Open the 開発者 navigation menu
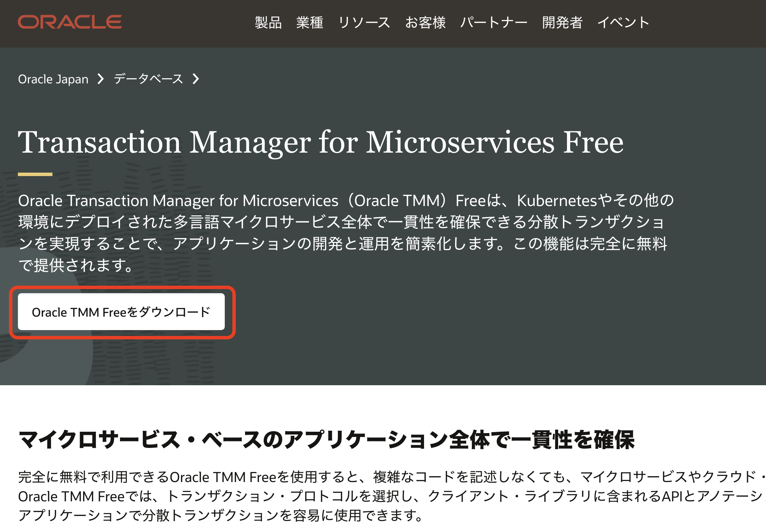Viewport: 766px width, 532px height. [x=562, y=23]
